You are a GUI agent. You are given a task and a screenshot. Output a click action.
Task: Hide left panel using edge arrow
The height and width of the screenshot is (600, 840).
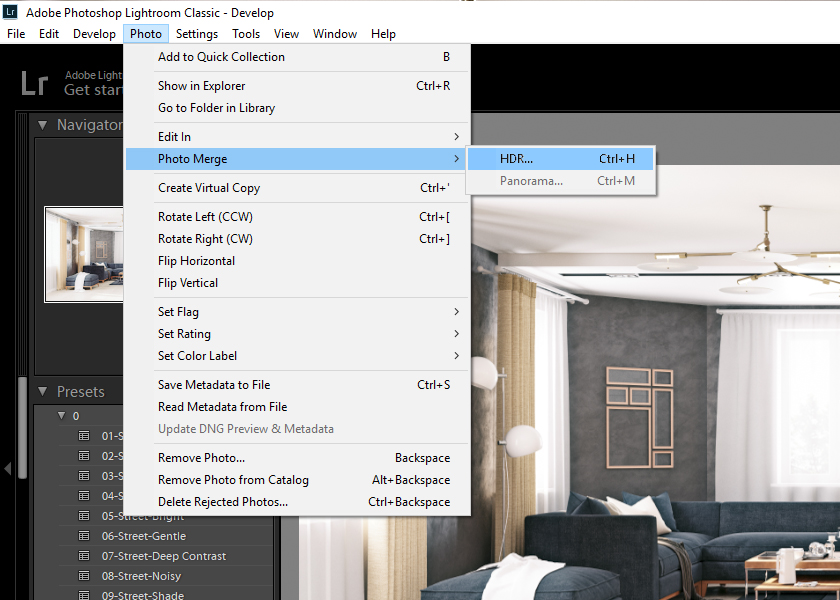pyautogui.click(x=7, y=469)
